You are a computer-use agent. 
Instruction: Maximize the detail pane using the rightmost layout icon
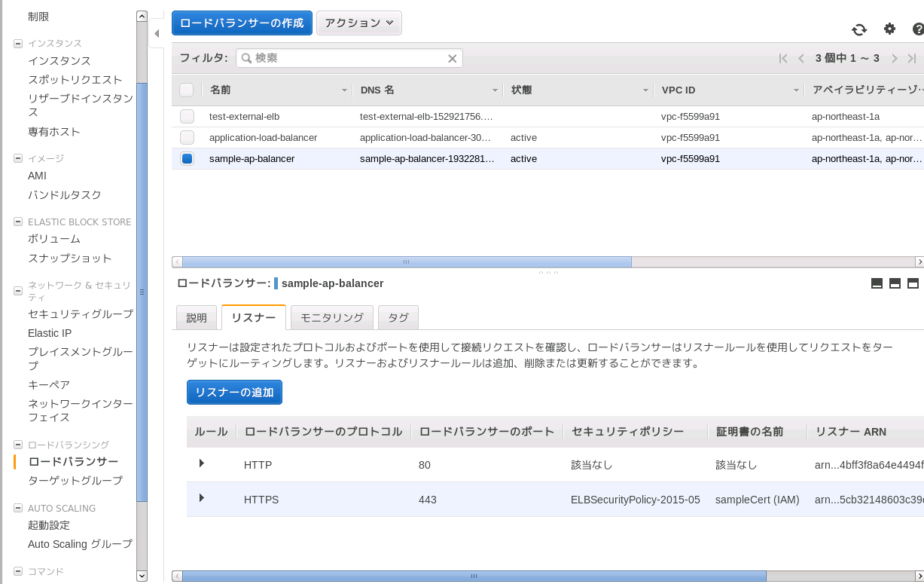click(913, 283)
